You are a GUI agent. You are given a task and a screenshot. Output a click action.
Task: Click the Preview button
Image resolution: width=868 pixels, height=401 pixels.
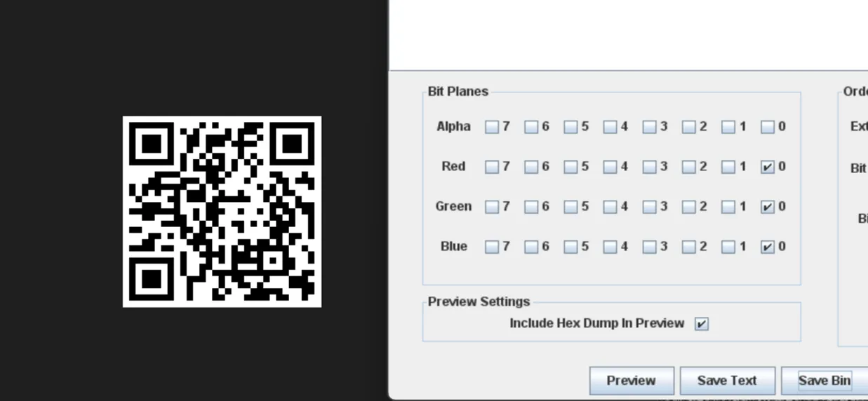[x=632, y=381]
